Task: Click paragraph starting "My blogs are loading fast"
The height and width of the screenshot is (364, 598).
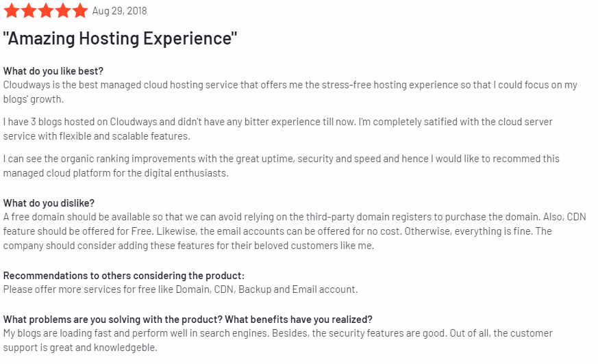Action: tap(278, 340)
